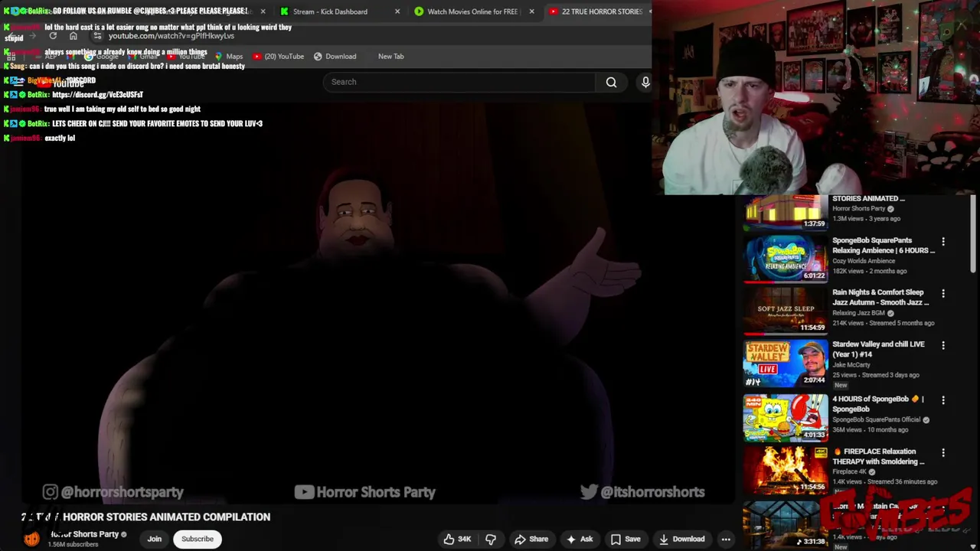
Task: Open the Download bookmark
Action: tap(335, 56)
